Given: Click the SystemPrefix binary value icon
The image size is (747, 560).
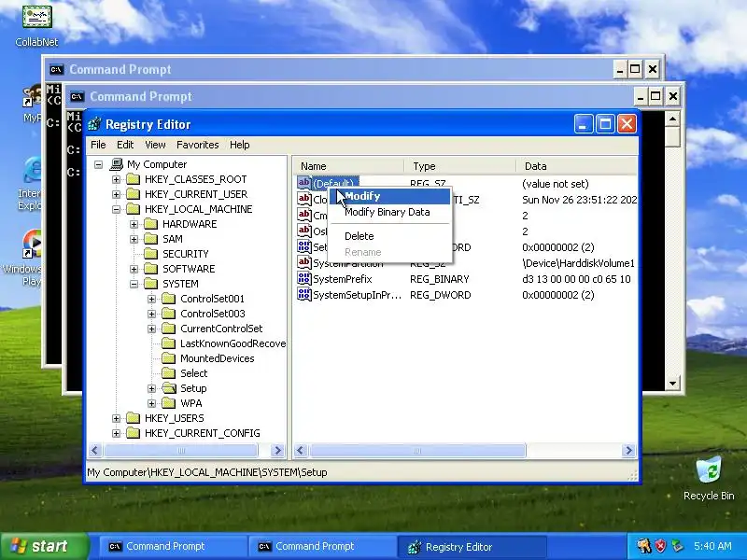Looking at the screenshot, I should [x=304, y=278].
